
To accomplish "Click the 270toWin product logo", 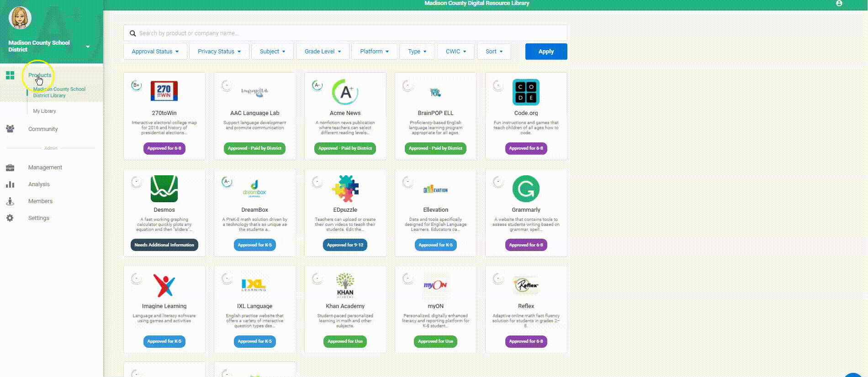I will click(164, 91).
